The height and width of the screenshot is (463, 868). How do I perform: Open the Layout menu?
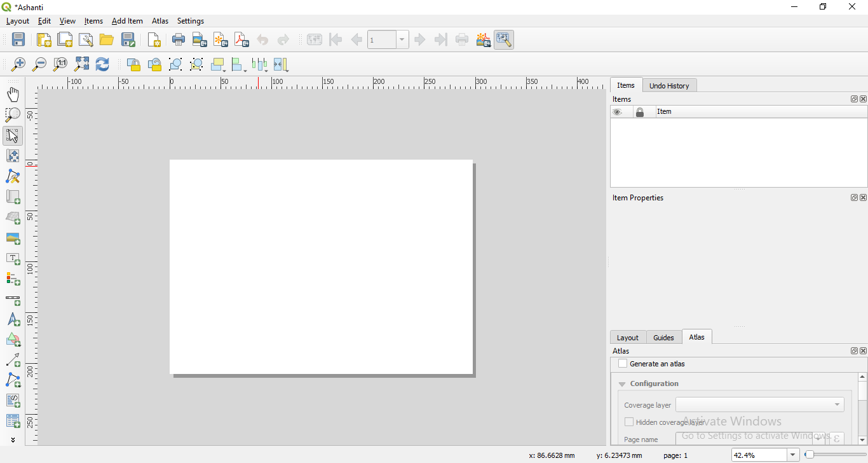pyautogui.click(x=18, y=21)
